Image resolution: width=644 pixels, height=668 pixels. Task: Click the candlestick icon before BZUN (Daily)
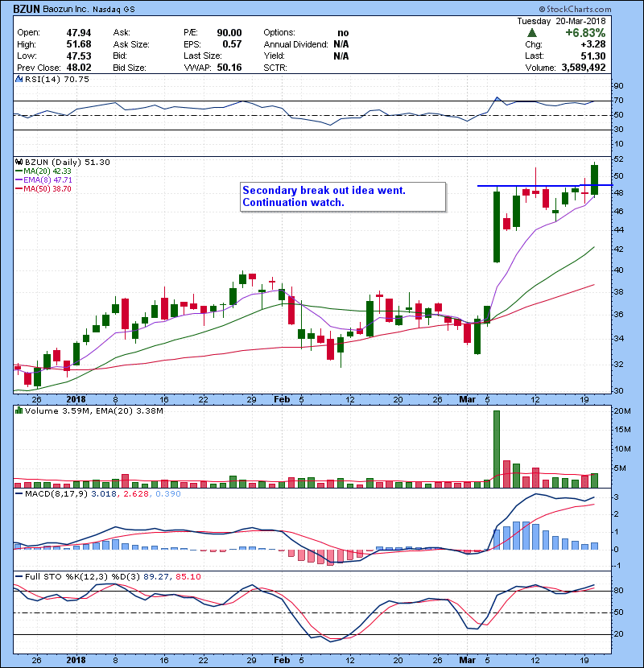[x=19, y=162]
